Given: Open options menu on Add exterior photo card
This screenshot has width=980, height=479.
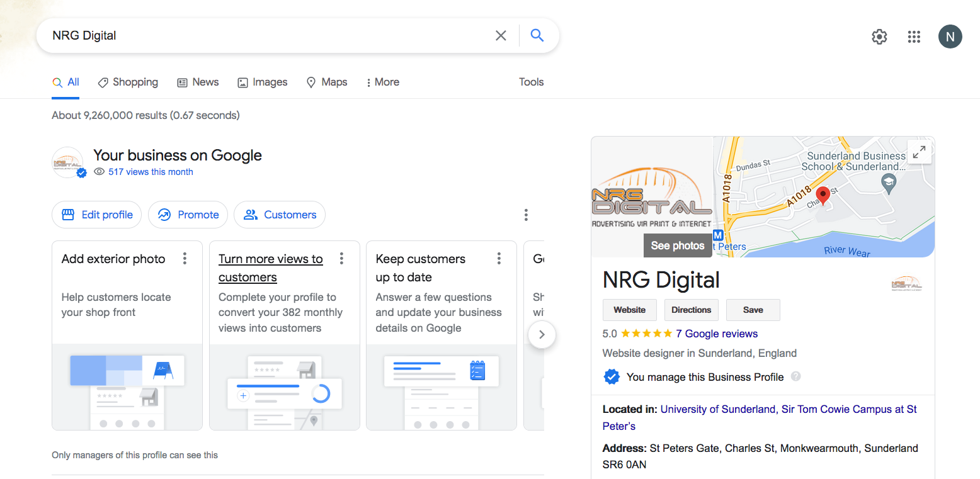Looking at the screenshot, I should tap(185, 259).
